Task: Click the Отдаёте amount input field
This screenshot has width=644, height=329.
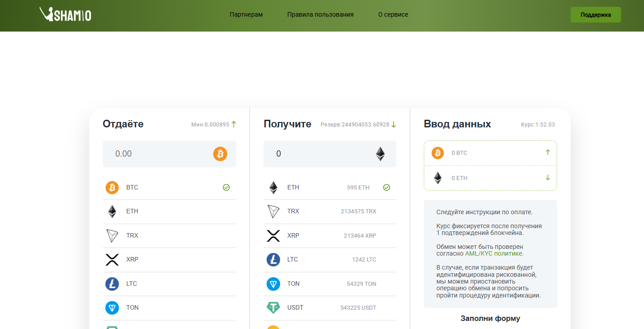Action: click(158, 154)
